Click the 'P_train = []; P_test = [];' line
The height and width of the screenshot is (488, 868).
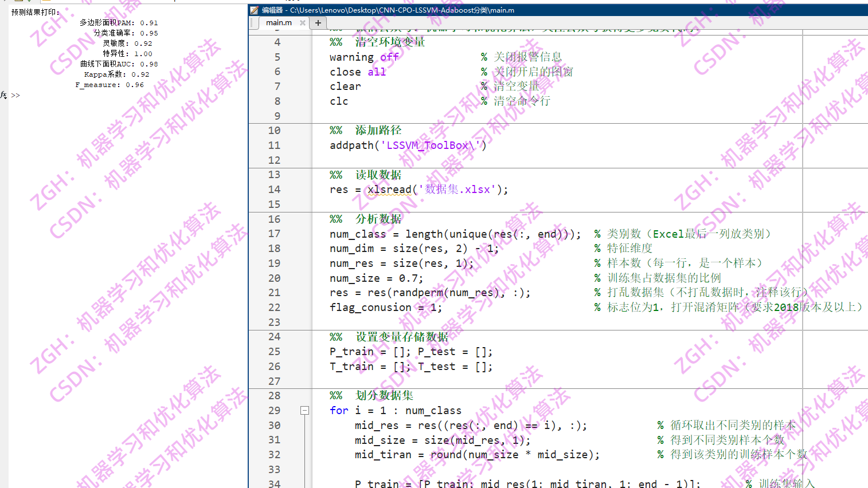(411, 352)
